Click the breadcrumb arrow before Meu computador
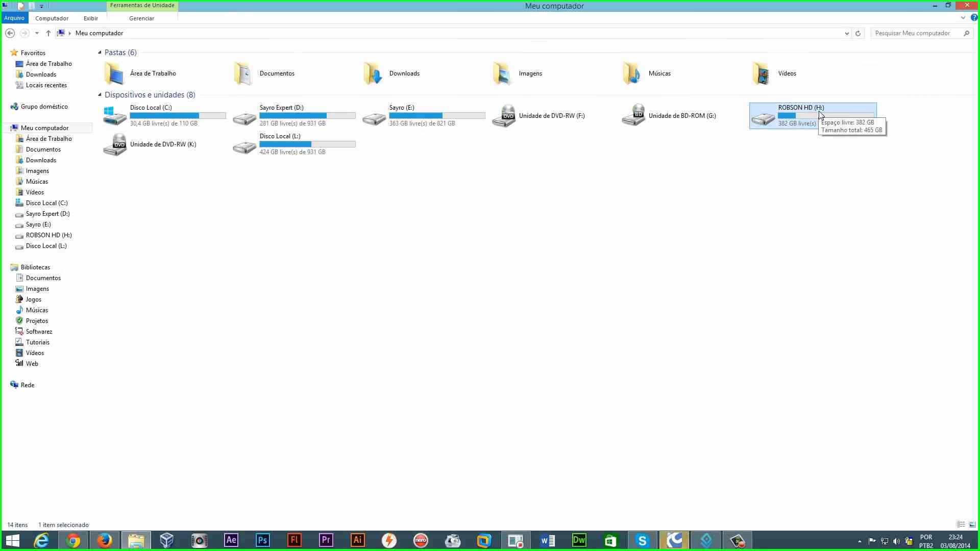The height and width of the screenshot is (551, 980). pos(69,33)
